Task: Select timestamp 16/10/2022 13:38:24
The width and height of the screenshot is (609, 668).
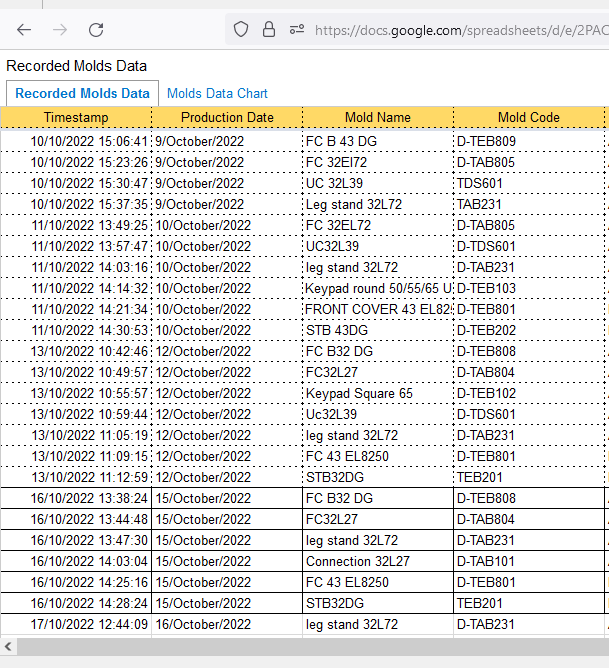Action: tap(76, 498)
